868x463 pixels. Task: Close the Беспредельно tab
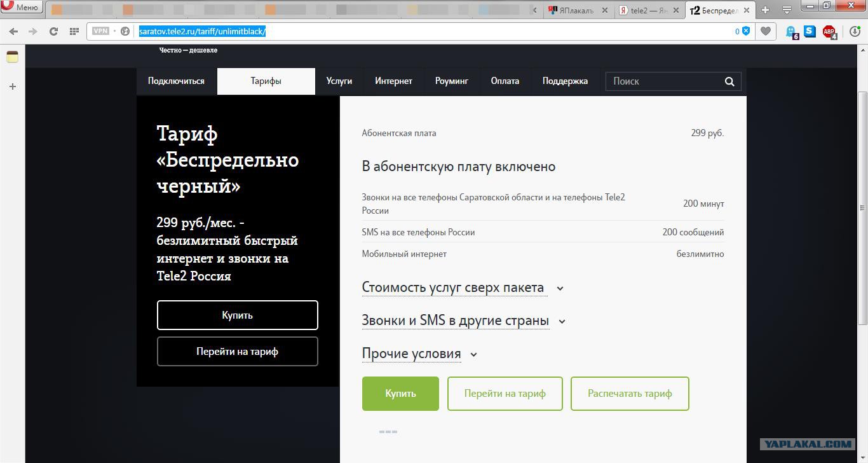pos(748,10)
